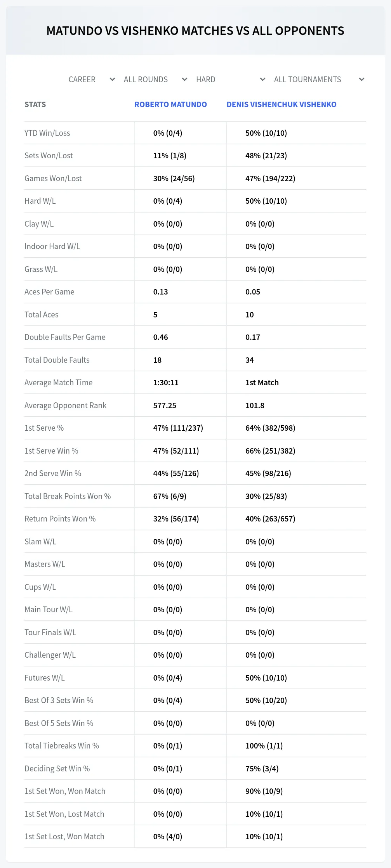Open Roberto Matundo player link
The height and width of the screenshot is (868, 391).
point(170,104)
